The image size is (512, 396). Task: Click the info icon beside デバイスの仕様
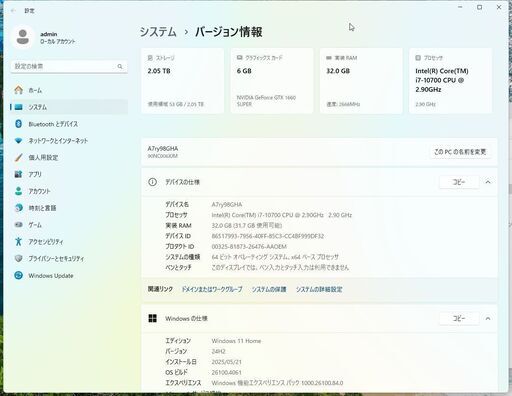(x=152, y=182)
